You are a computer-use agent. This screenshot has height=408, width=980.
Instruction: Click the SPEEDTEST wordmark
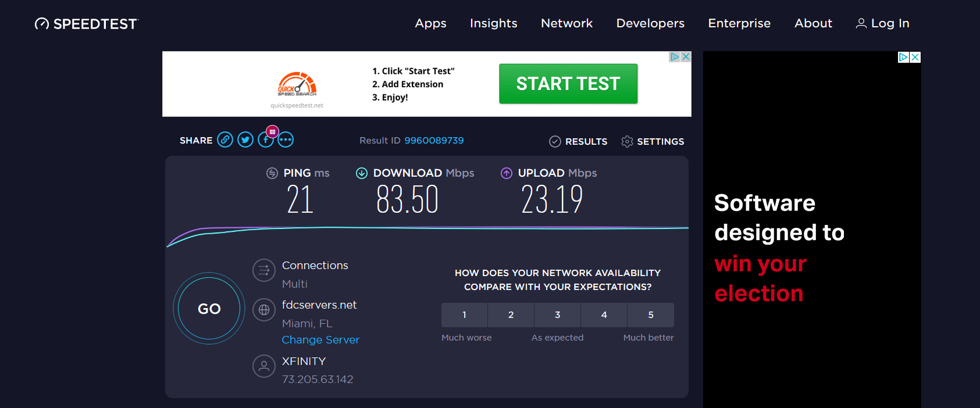coord(95,24)
